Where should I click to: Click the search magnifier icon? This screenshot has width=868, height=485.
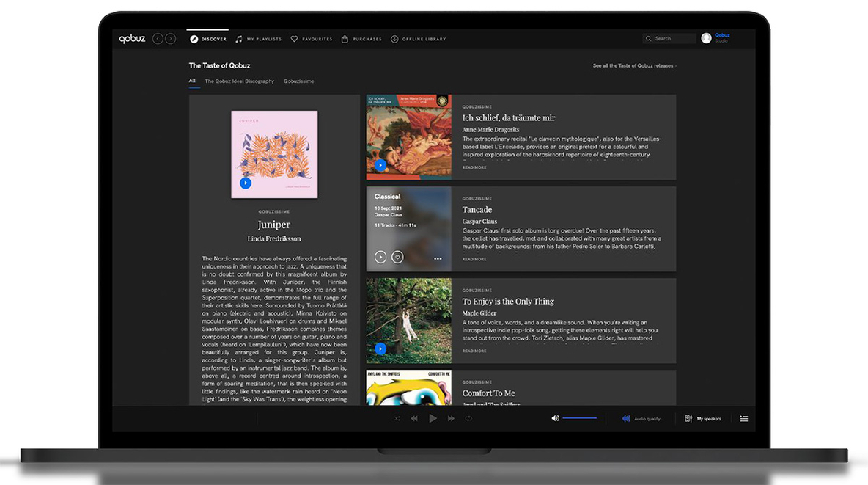(x=648, y=38)
